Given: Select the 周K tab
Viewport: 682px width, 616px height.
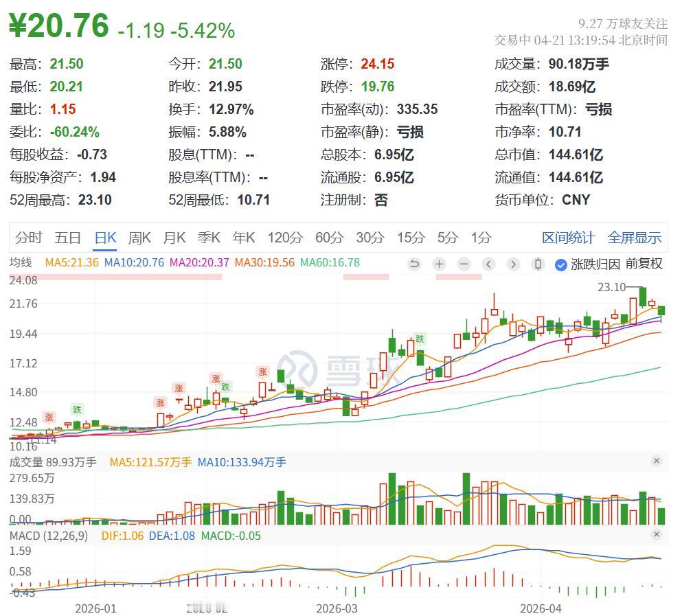Looking at the screenshot, I should [139, 238].
